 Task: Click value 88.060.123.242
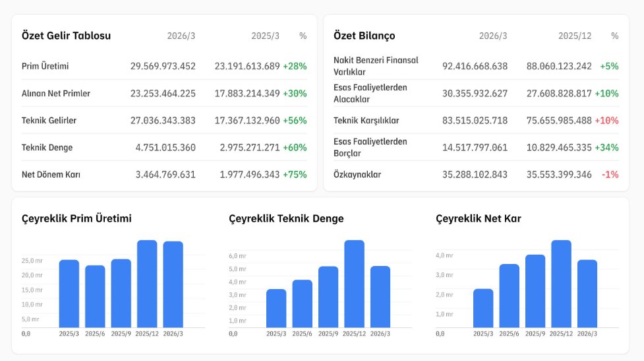pos(559,66)
